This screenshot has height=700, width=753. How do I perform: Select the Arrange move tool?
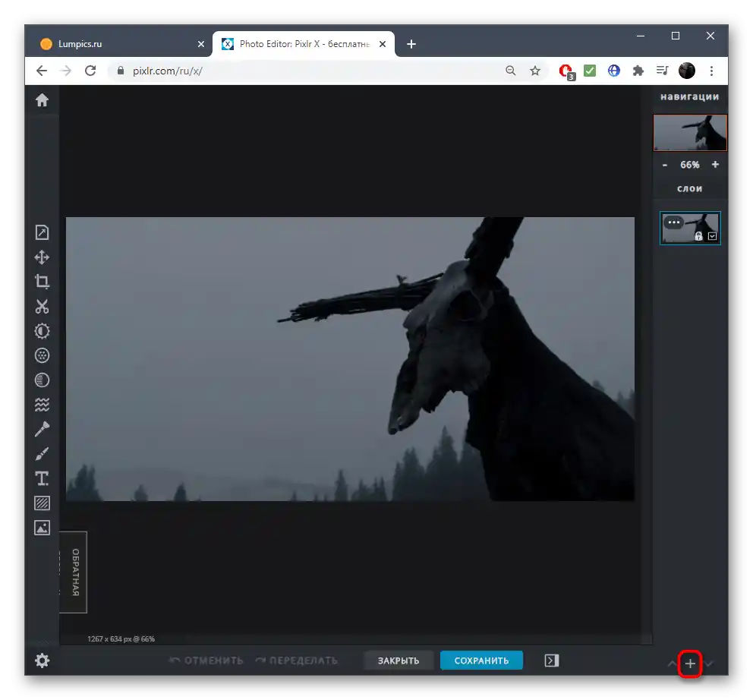coord(42,257)
